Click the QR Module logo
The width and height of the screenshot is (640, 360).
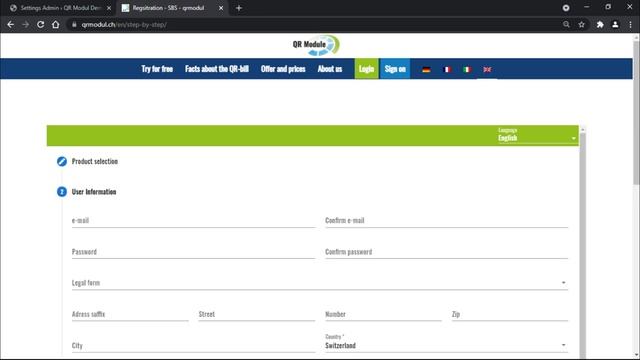pyautogui.click(x=316, y=45)
